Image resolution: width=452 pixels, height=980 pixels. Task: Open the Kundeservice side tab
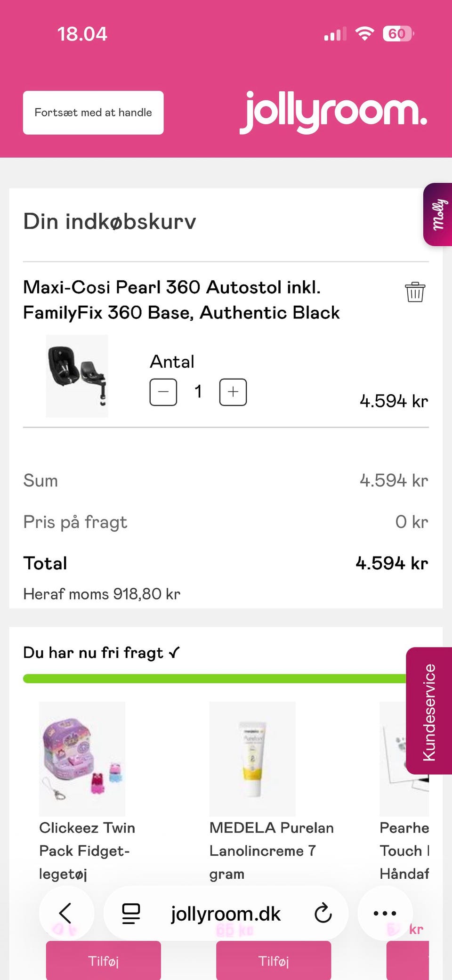(429, 711)
